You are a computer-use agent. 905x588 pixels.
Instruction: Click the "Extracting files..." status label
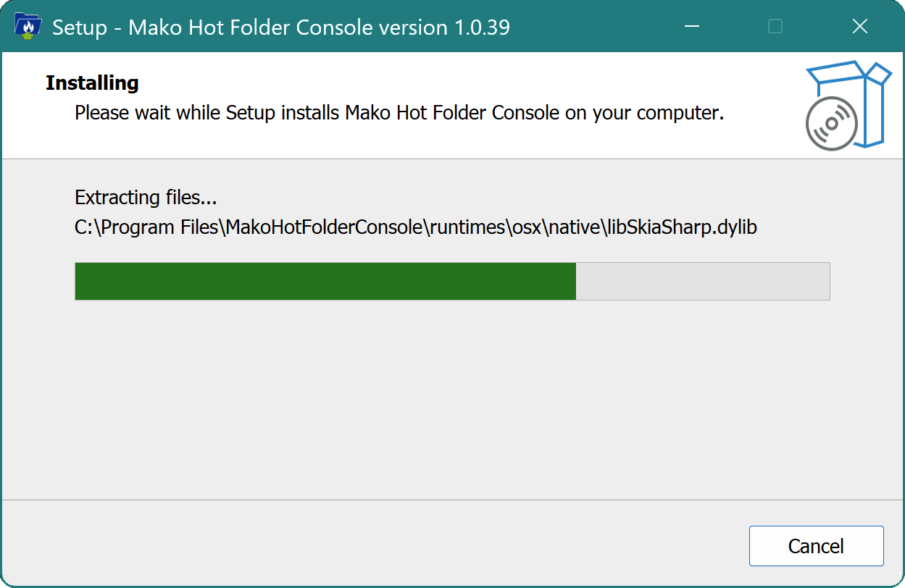coord(146,197)
